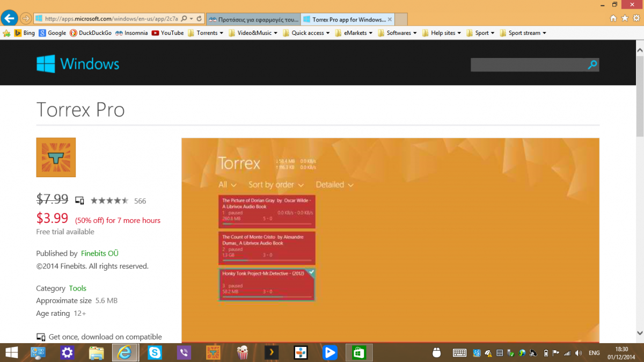Open the Insomnia favorites link

(x=131, y=33)
